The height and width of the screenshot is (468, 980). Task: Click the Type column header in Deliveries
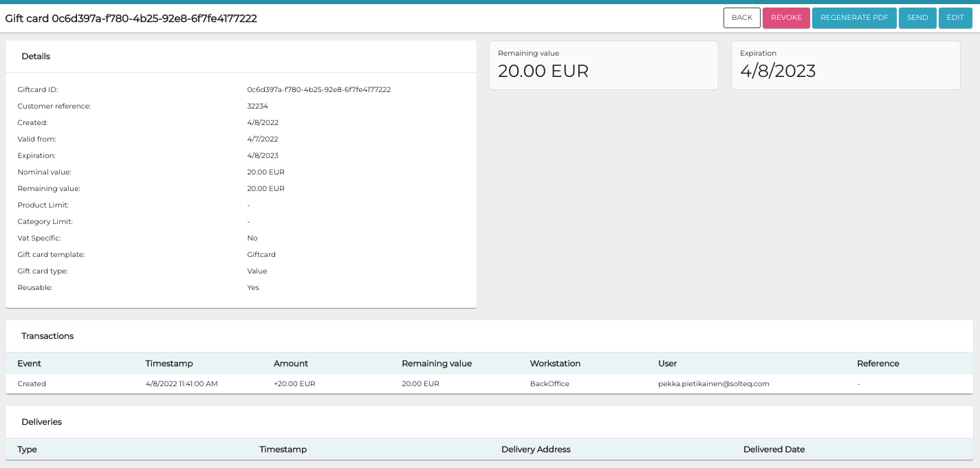[28, 449]
